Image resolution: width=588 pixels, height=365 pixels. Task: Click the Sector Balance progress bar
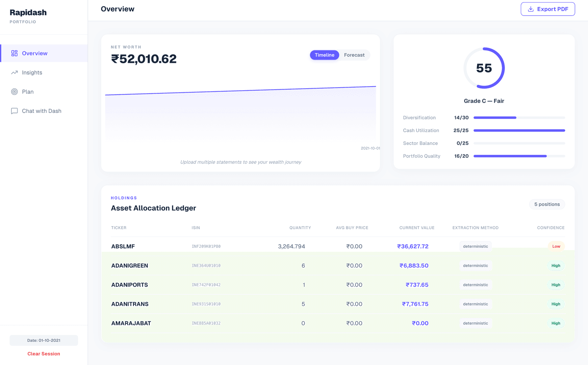[x=519, y=143]
